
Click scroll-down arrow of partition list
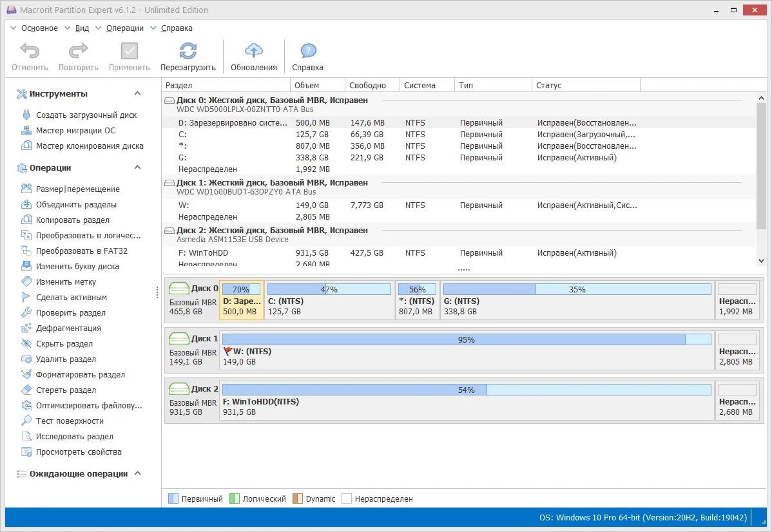[761, 261]
